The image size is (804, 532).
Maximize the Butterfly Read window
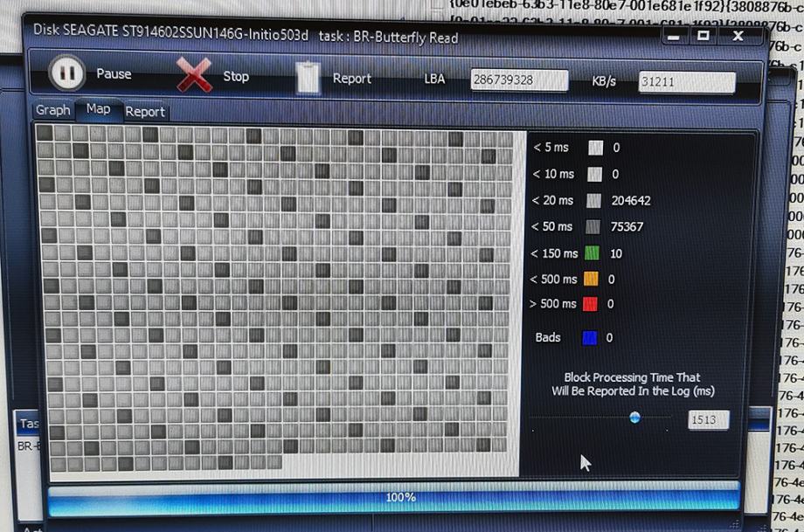703,36
